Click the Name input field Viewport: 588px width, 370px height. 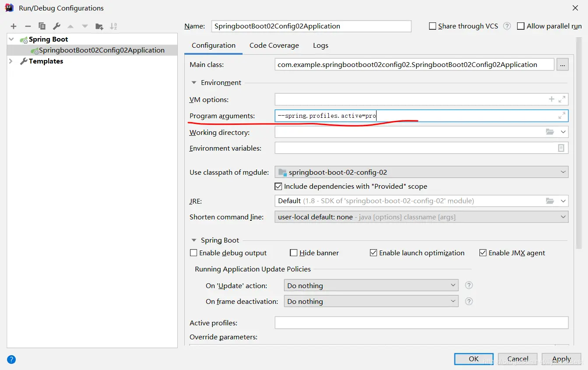point(311,26)
